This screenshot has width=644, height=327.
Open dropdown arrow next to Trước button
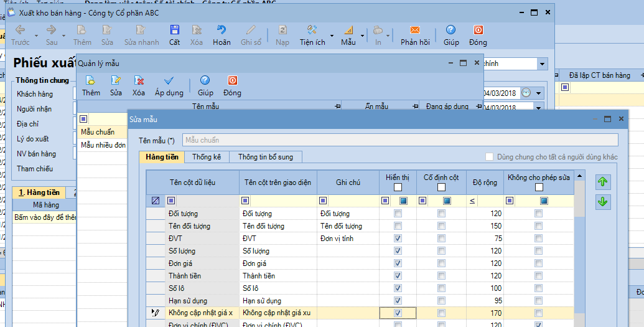[36, 36]
